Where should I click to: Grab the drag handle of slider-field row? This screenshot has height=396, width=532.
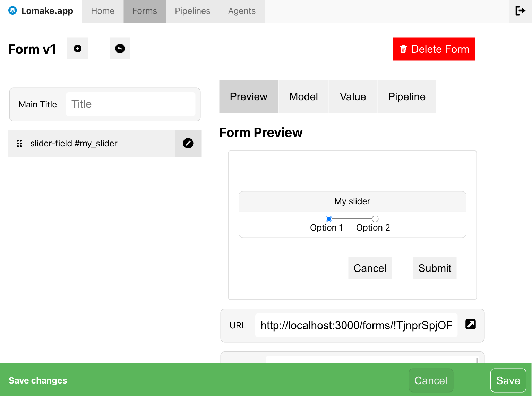click(x=19, y=144)
